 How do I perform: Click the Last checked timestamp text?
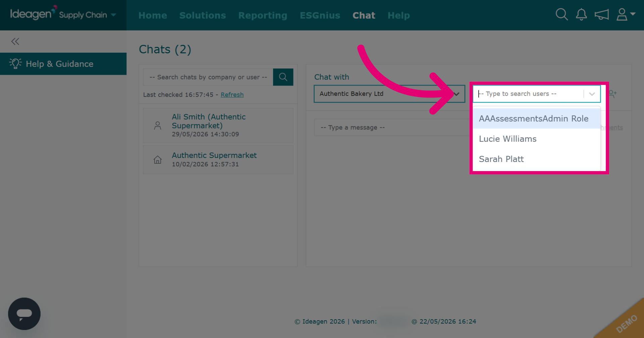[178, 95]
